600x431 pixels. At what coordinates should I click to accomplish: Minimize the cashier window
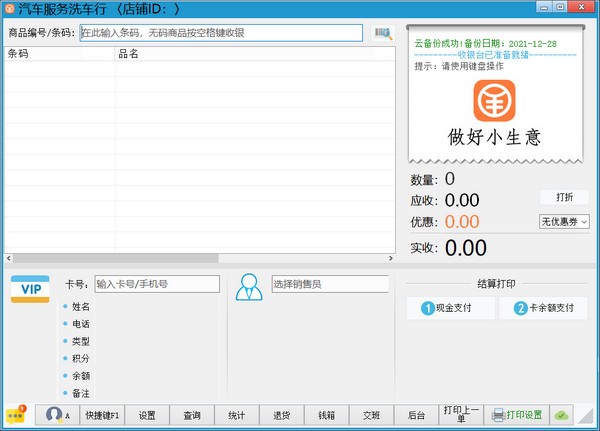(x=545, y=7)
